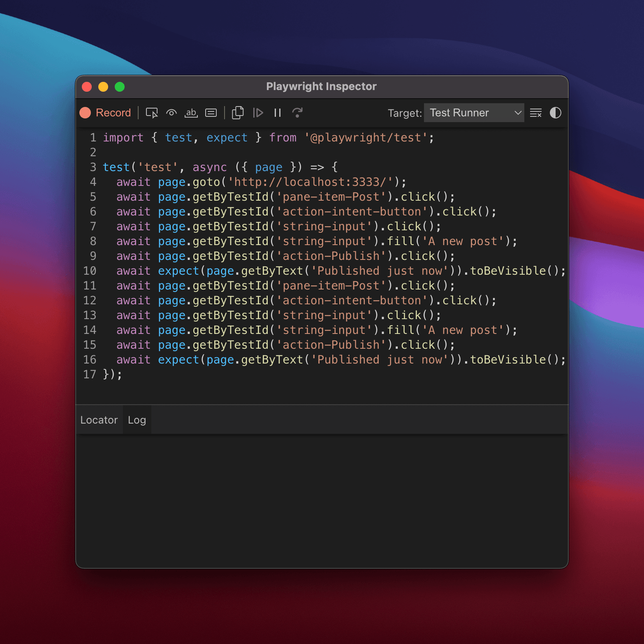Viewport: 644px width, 644px height.
Task: Toggle recording with the Record control
Action: point(105,113)
